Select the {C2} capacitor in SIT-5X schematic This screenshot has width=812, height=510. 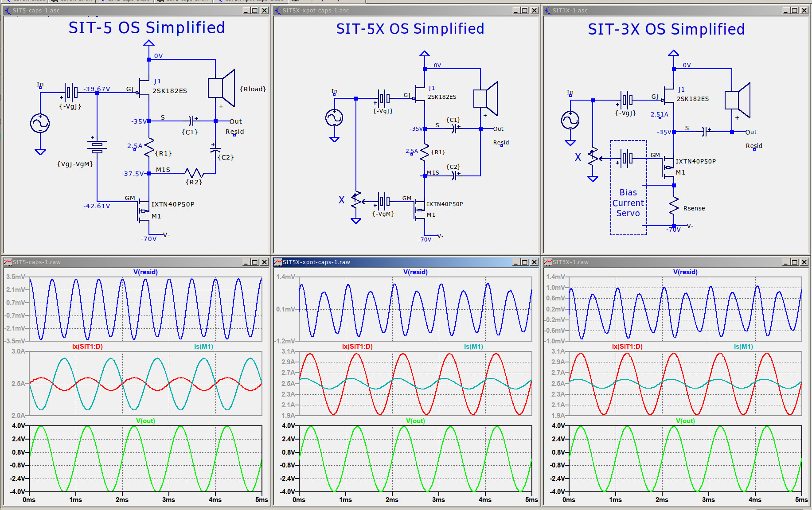(454, 176)
